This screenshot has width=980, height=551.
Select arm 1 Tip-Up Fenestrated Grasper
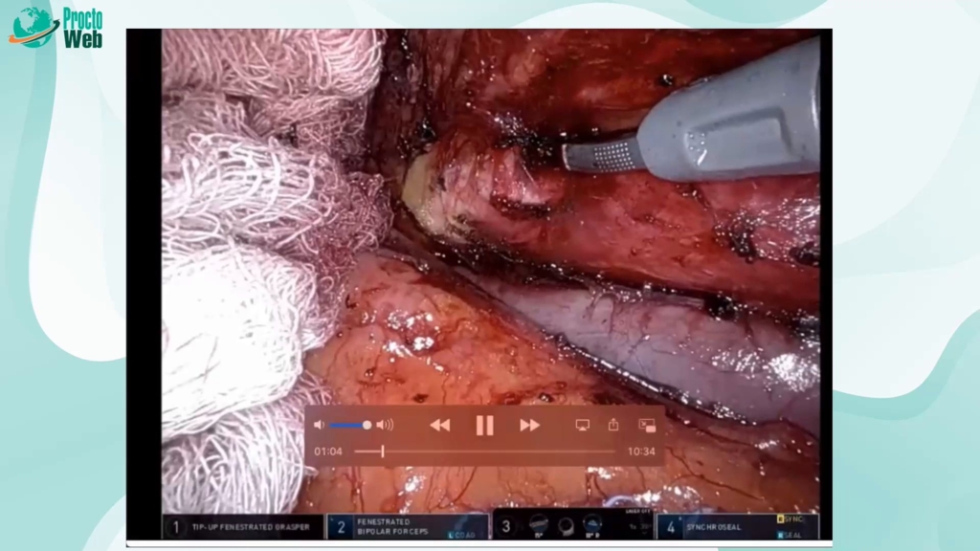point(244,526)
